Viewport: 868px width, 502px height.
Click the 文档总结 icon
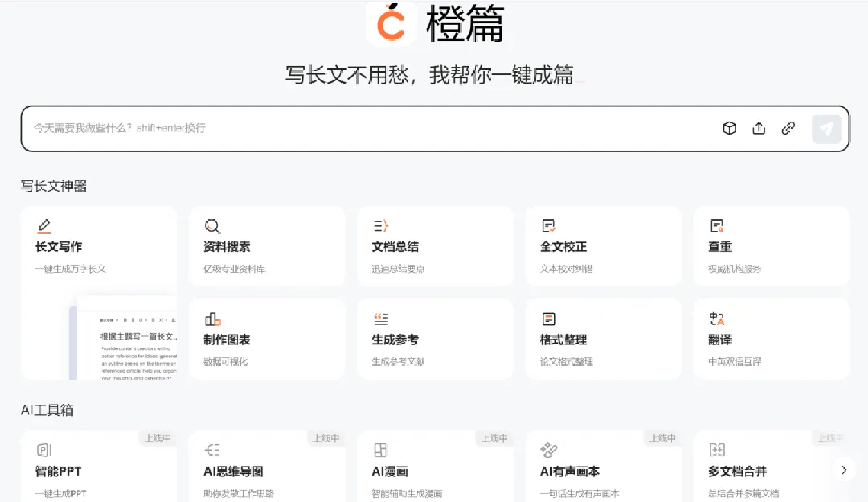click(x=381, y=226)
